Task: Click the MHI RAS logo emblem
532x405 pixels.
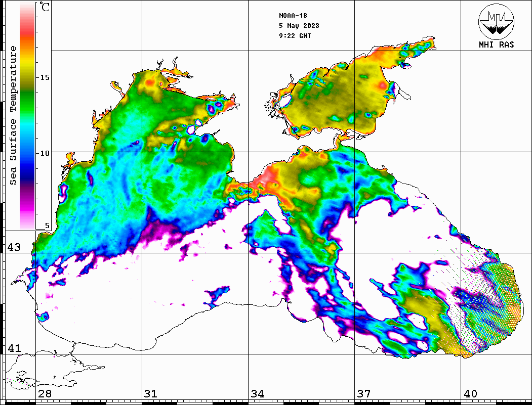Action: point(496,21)
